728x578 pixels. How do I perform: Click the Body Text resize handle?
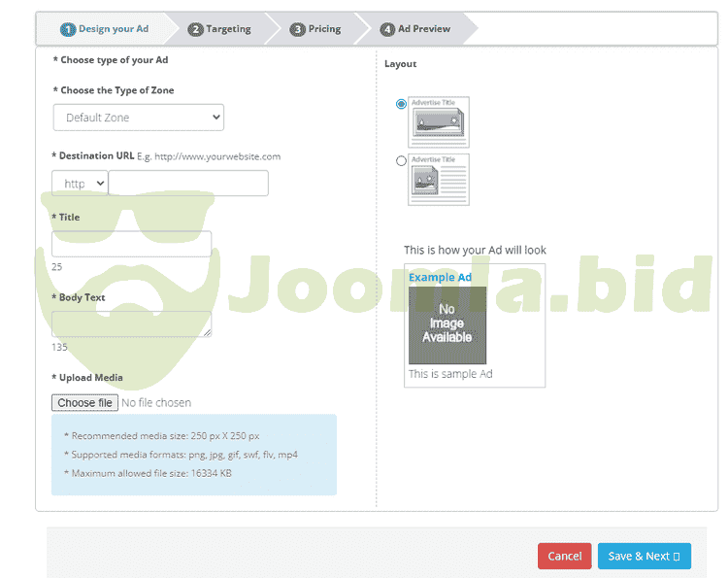pyautogui.click(x=207, y=333)
